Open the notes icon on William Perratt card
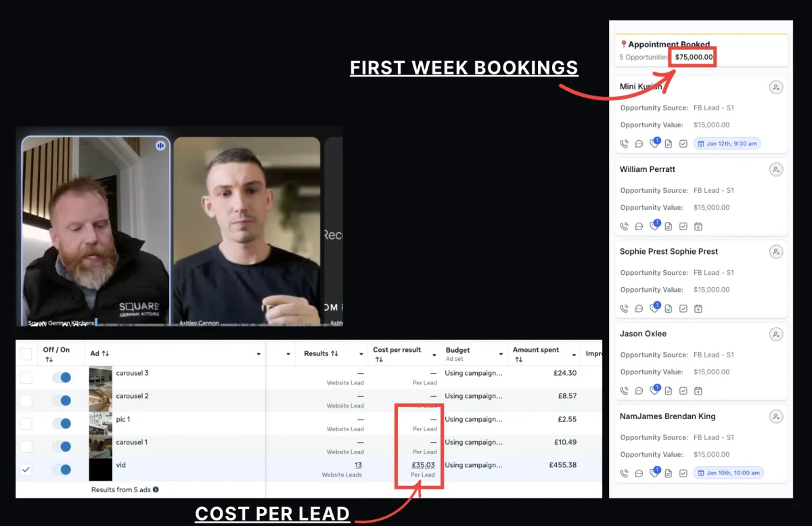Image resolution: width=812 pixels, height=526 pixels. pyautogui.click(x=669, y=226)
